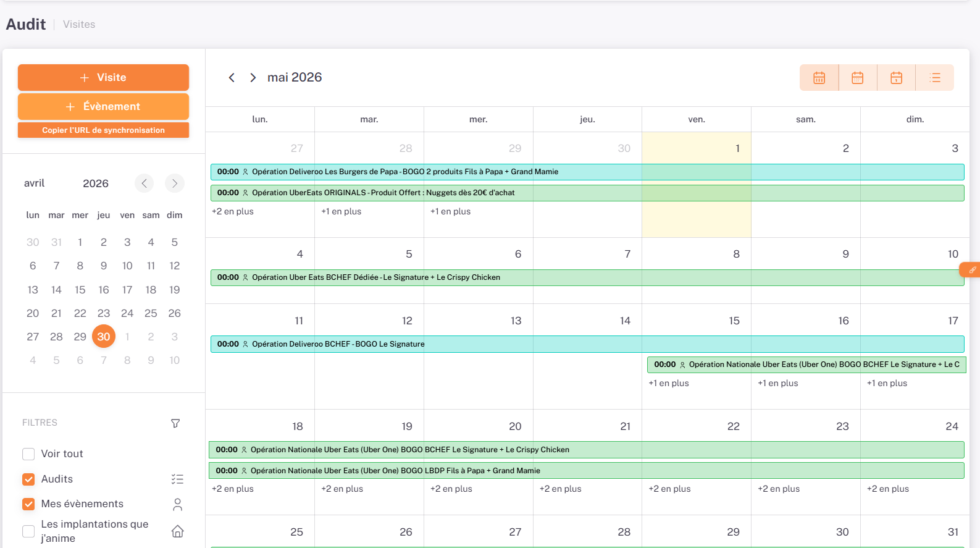This screenshot has width=980, height=548.
Task: Expand +2 en plus under Friday 22
Action: pyautogui.click(x=670, y=489)
